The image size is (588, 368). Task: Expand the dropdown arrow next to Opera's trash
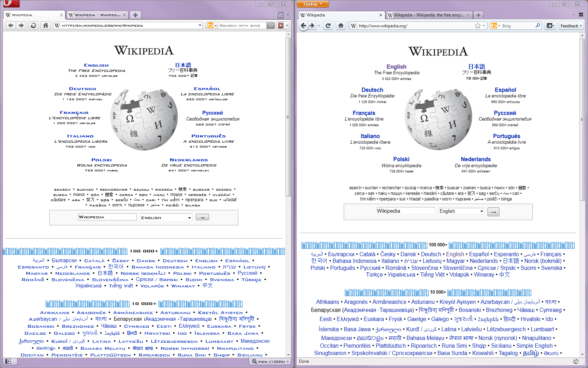288,15
